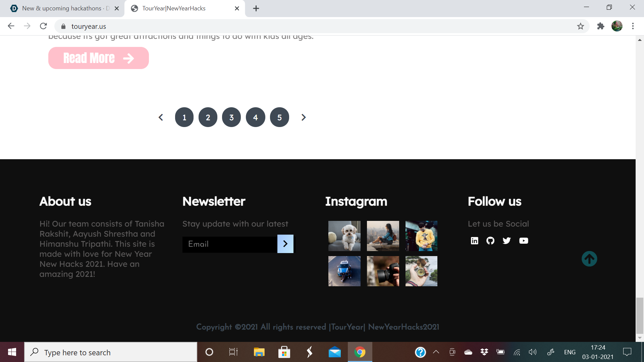Open the YouTube social icon

point(523,241)
